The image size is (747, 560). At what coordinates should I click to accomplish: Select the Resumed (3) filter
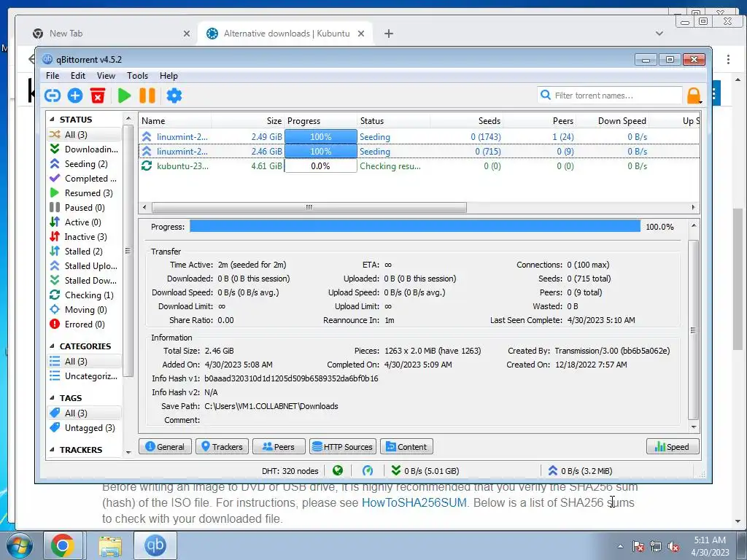85,193
